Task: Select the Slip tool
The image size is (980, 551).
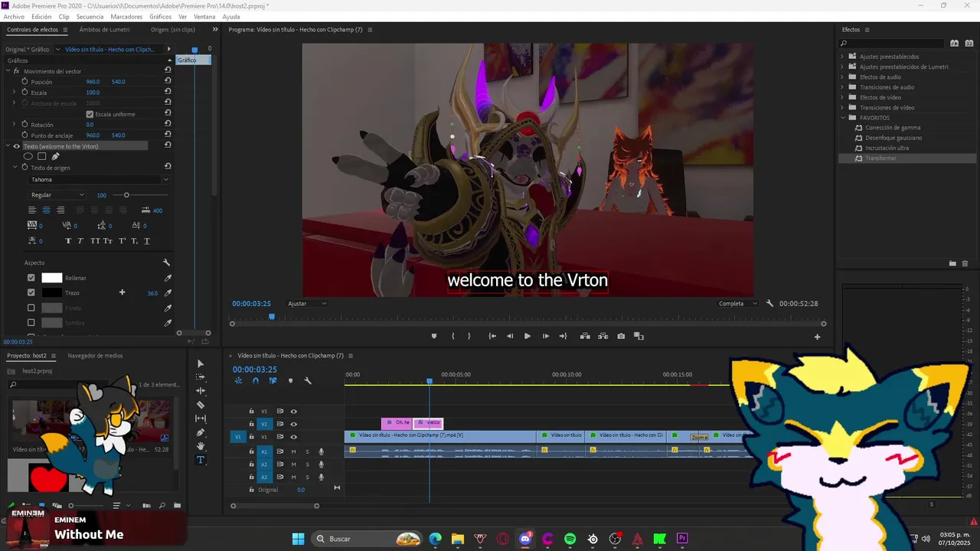Action: 201,419
